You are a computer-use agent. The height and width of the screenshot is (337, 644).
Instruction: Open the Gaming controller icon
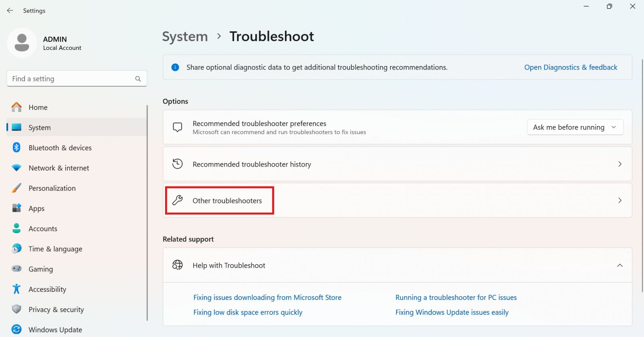click(16, 269)
